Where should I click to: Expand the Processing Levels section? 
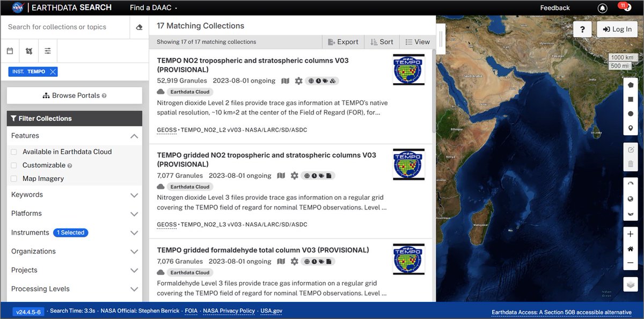[75, 289]
